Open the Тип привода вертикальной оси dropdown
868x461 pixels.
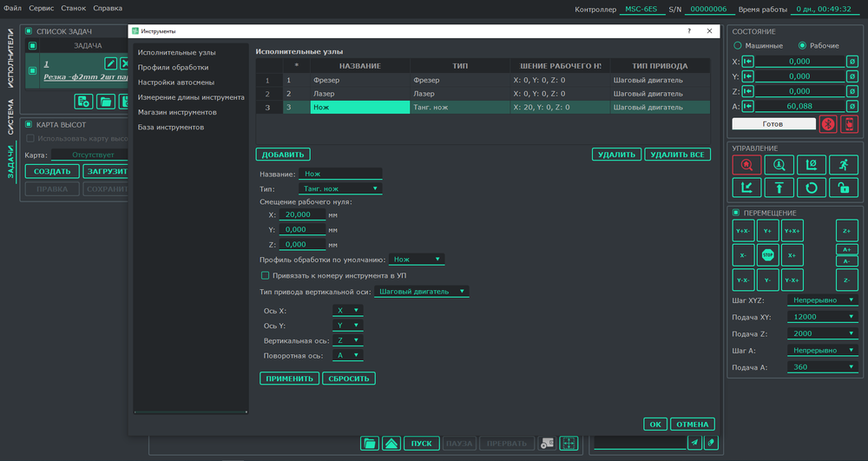[x=421, y=291]
